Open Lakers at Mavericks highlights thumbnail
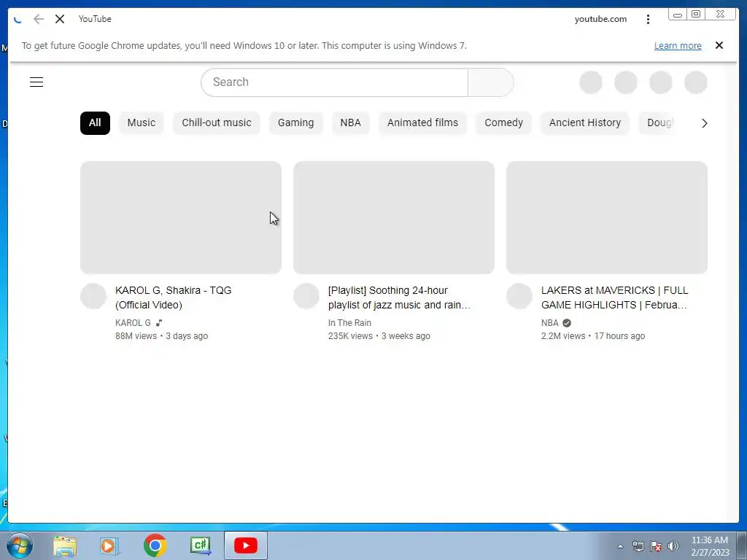The image size is (747, 560). (606, 217)
